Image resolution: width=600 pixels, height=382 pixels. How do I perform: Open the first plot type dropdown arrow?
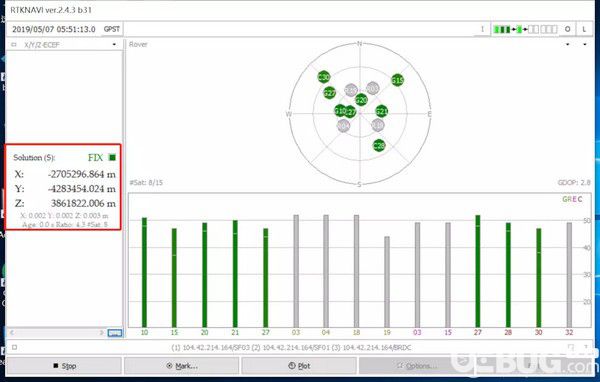coord(567,44)
